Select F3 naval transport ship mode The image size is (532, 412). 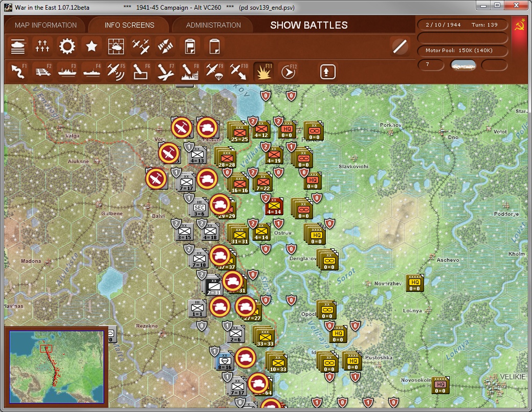coord(67,72)
